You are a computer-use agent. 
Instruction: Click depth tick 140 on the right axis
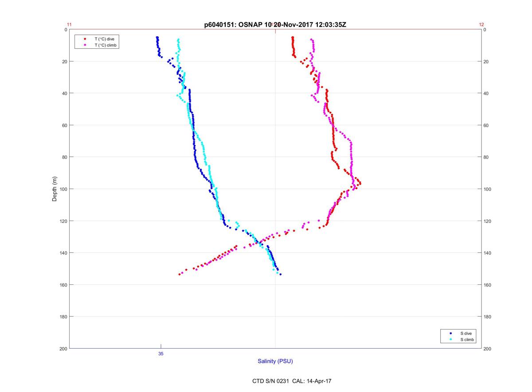coord(487,253)
